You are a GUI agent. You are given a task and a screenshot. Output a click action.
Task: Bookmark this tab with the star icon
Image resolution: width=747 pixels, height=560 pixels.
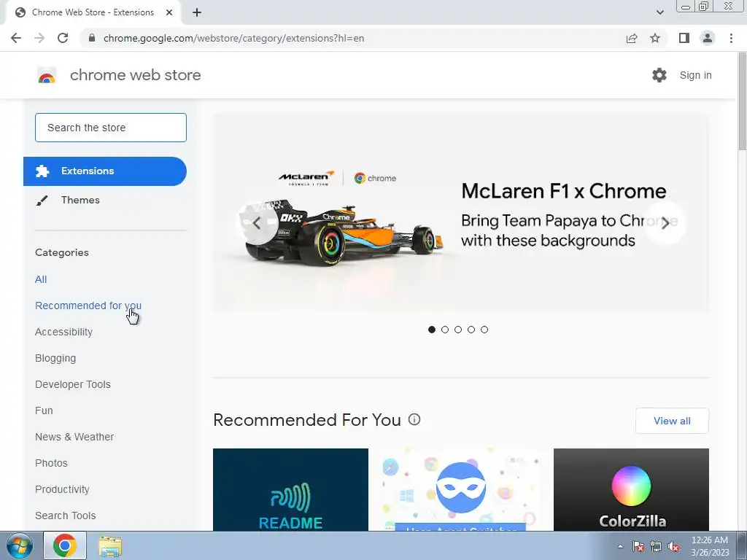(655, 38)
